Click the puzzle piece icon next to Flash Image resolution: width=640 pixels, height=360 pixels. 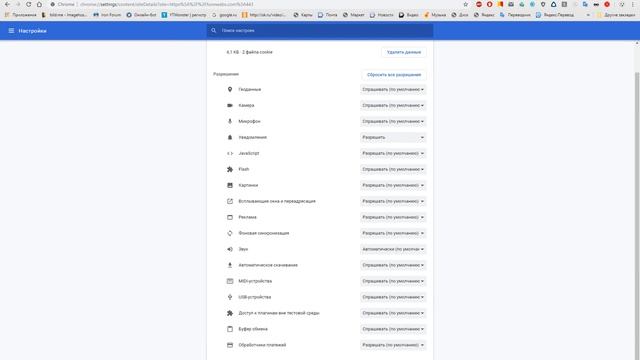click(230, 169)
